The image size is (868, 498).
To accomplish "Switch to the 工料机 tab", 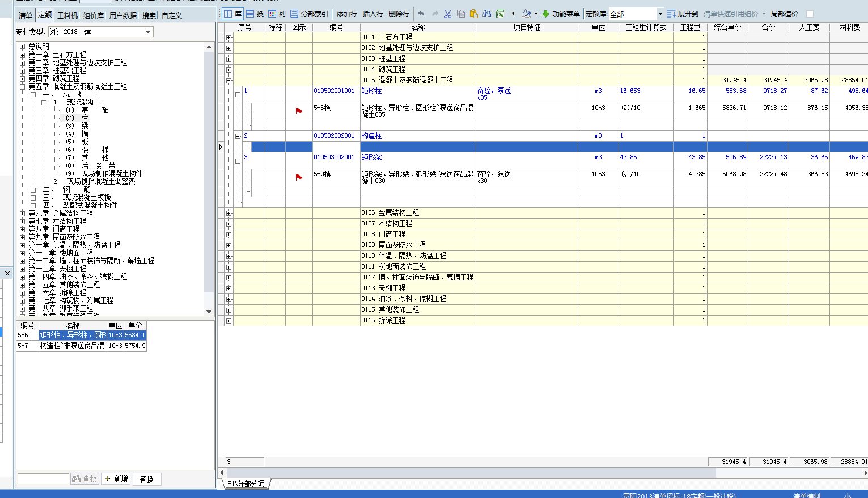I will [68, 16].
